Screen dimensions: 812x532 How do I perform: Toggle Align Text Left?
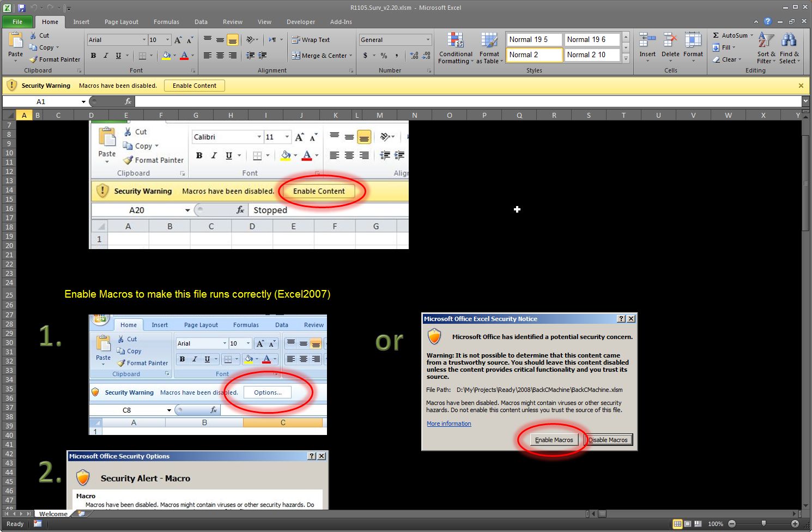(208, 56)
